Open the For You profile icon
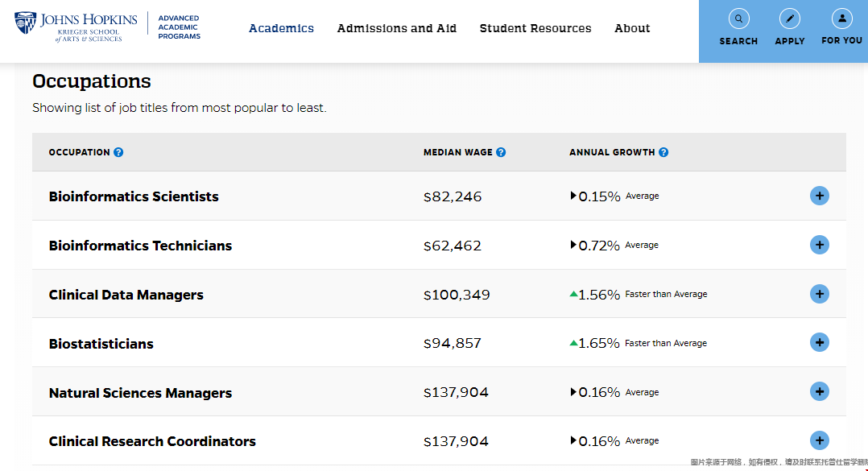868x471 pixels. click(841, 19)
